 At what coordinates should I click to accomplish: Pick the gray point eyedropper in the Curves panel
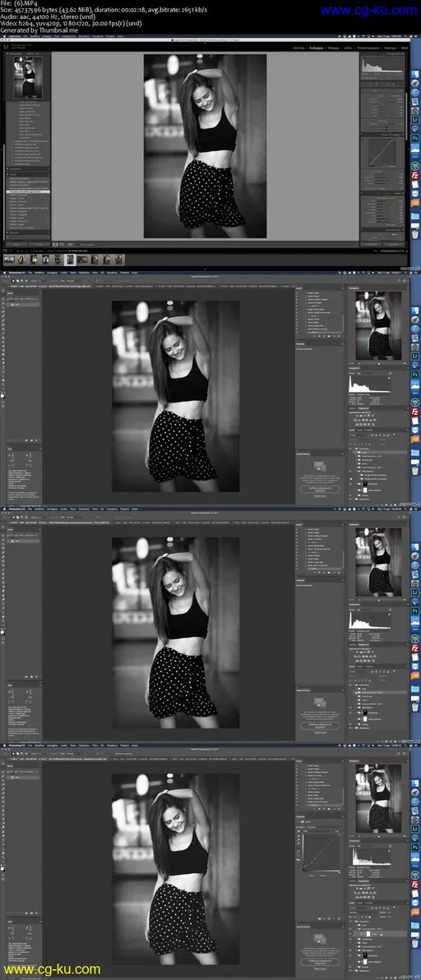point(298,840)
